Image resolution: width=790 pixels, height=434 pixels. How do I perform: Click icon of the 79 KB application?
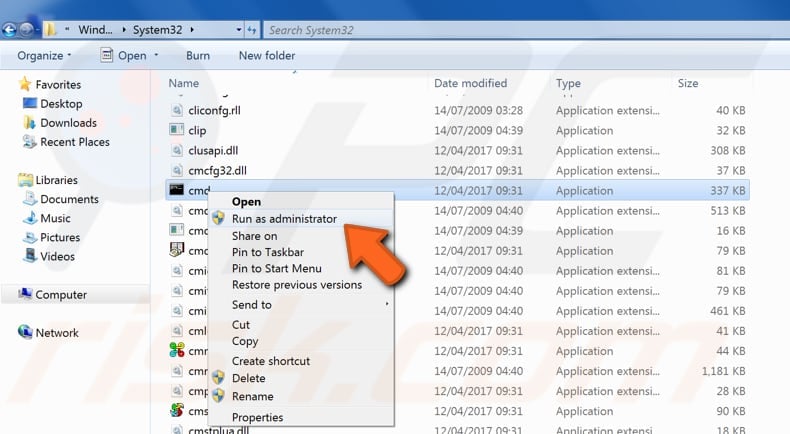[x=177, y=249]
